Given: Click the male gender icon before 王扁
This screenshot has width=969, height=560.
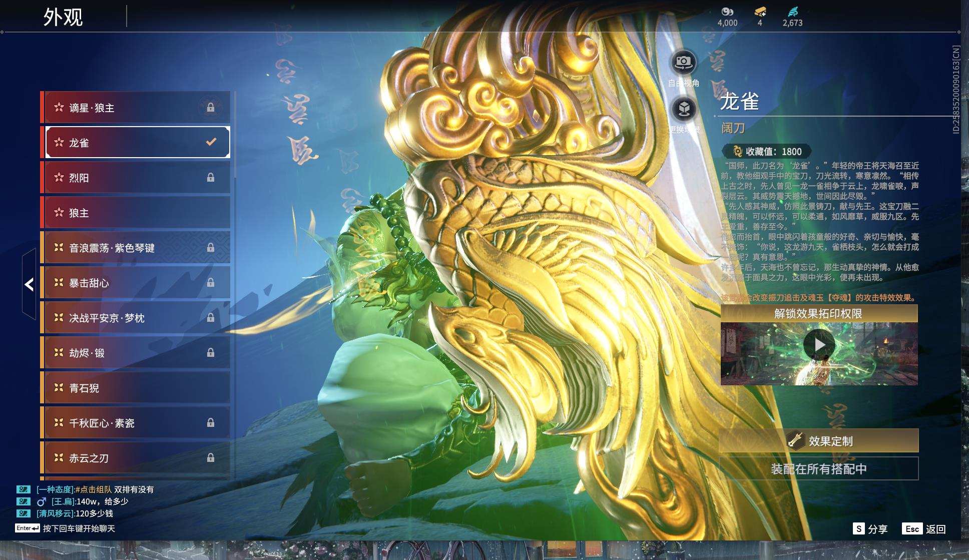Looking at the screenshot, I should [42, 501].
